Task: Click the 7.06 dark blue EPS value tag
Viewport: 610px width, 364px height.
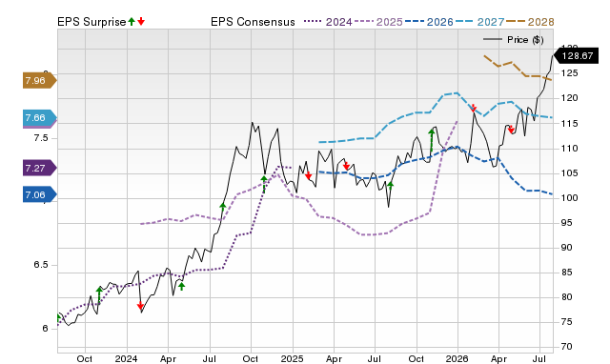Action: 40,194
